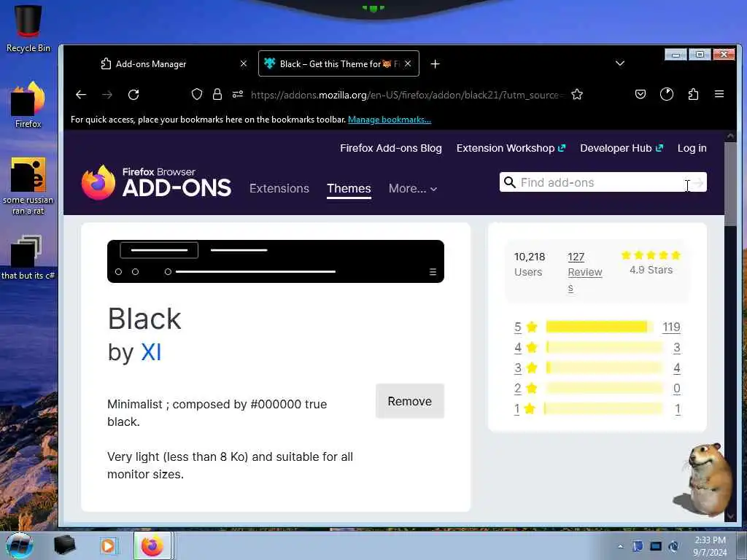
Task: Select the Firefox desktop shortcut
Action: click(x=28, y=105)
